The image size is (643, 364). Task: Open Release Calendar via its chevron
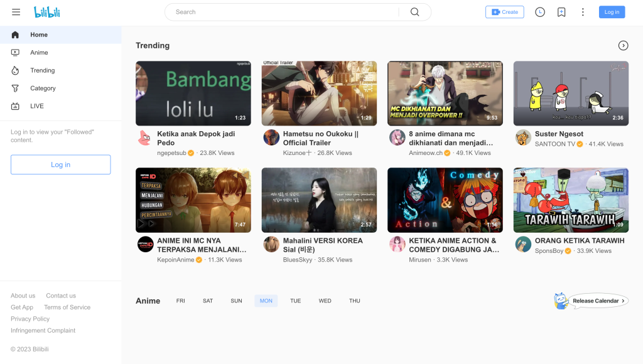tap(622, 301)
